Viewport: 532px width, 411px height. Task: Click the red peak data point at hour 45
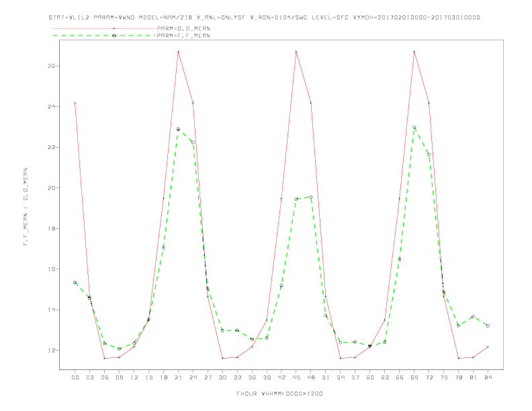point(296,52)
